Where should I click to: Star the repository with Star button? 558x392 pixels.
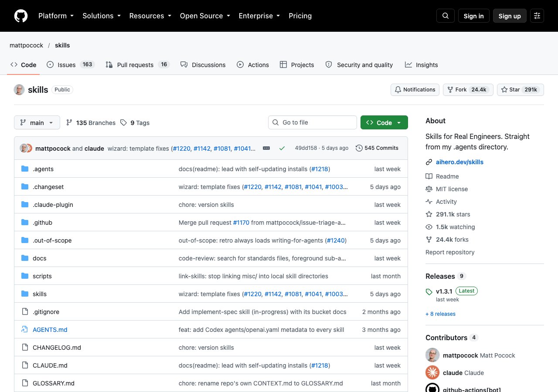(521, 90)
